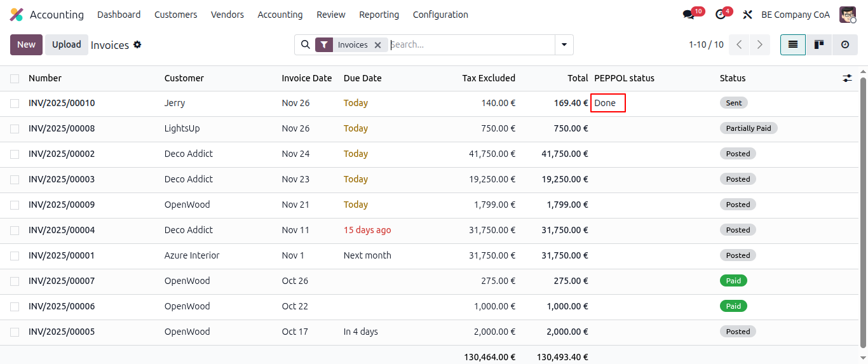The image size is (868, 364).
Task: Open the optional columns settings toggle
Action: click(x=847, y=78)
